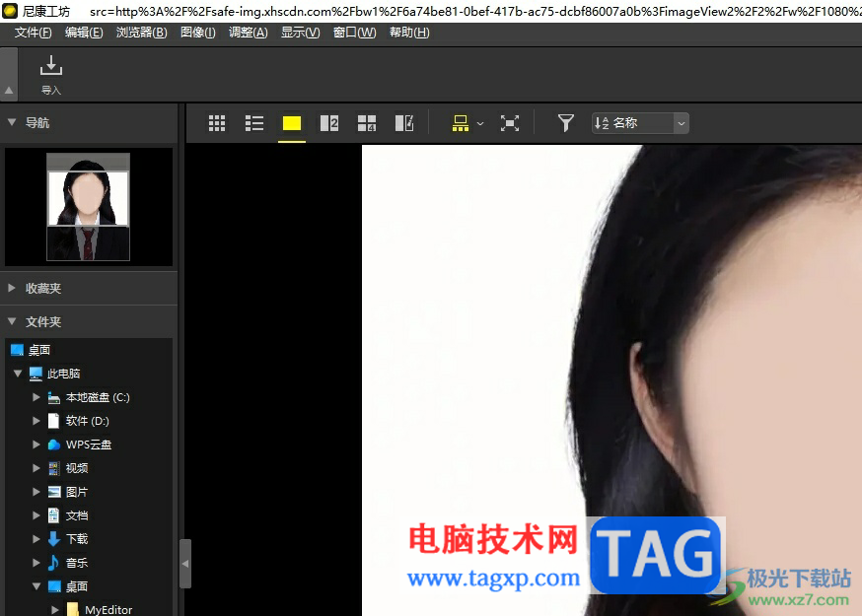Collapse the 此电脑 tree node
The height and width of the screenshot is (616, 862).
[18, 374]
